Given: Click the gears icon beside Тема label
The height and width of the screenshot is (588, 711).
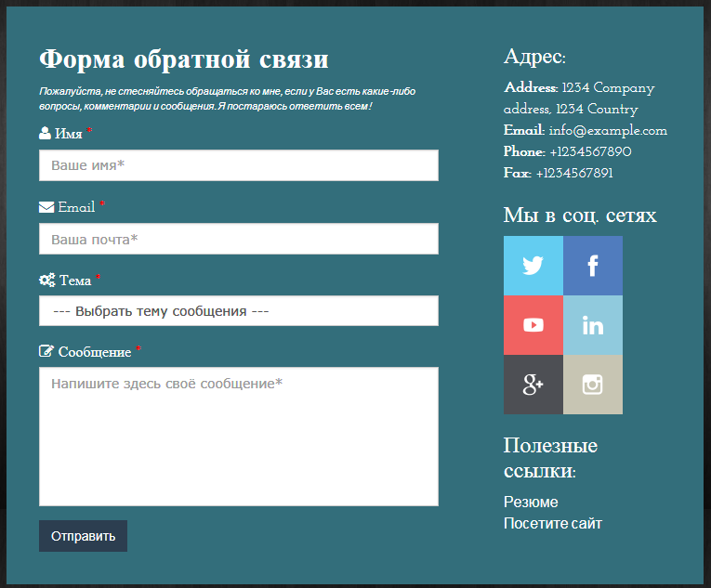Looking at the screenshot, I should pos(47,280).
